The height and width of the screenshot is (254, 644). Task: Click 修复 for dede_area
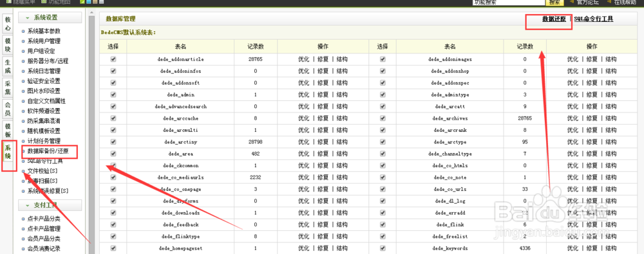tap(323, 154)
